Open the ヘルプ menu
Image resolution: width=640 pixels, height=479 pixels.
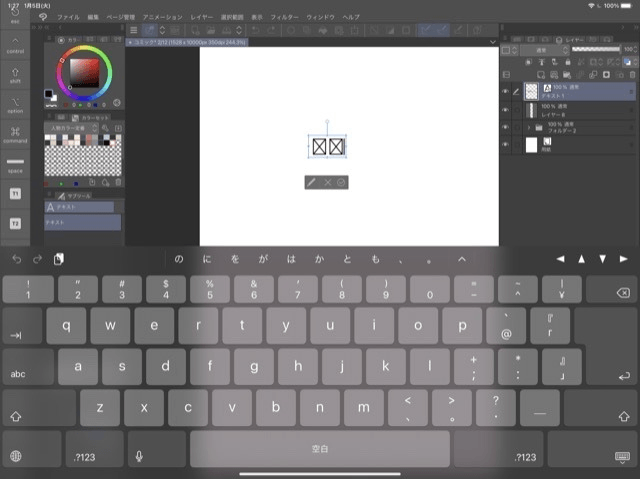[x=351, y=17]
